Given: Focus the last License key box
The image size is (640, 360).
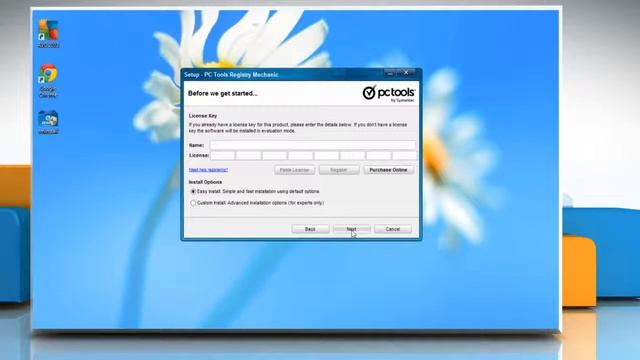Looking at the screenshot, I should point(404,156).
